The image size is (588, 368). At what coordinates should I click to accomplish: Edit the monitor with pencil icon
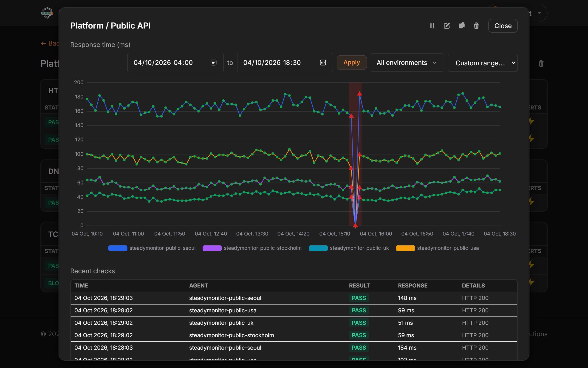click(447, 26)
